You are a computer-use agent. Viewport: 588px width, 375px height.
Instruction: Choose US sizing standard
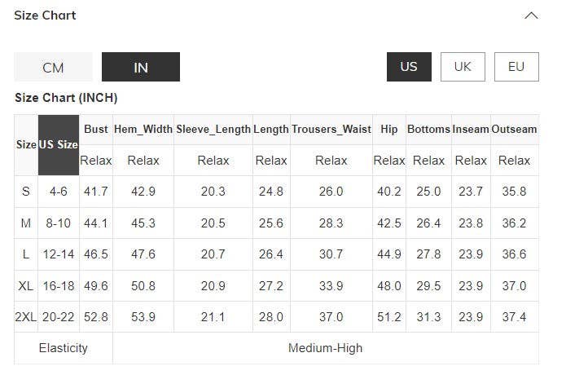[409, 67]
